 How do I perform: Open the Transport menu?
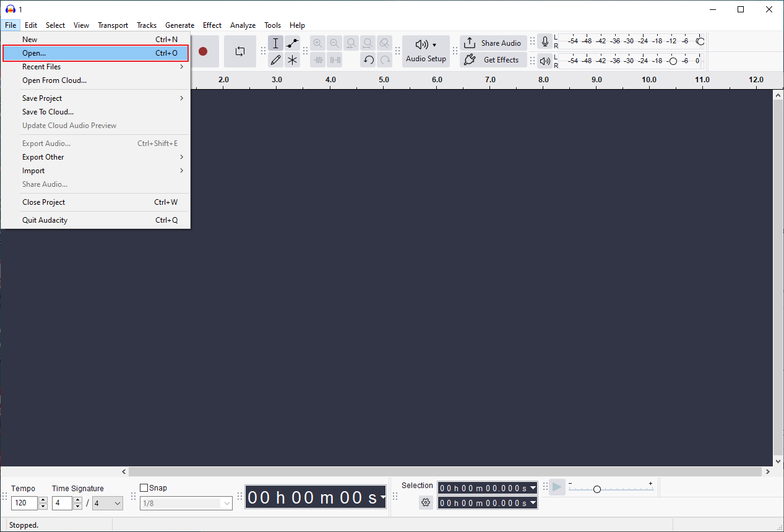click(x=113, y=25)
